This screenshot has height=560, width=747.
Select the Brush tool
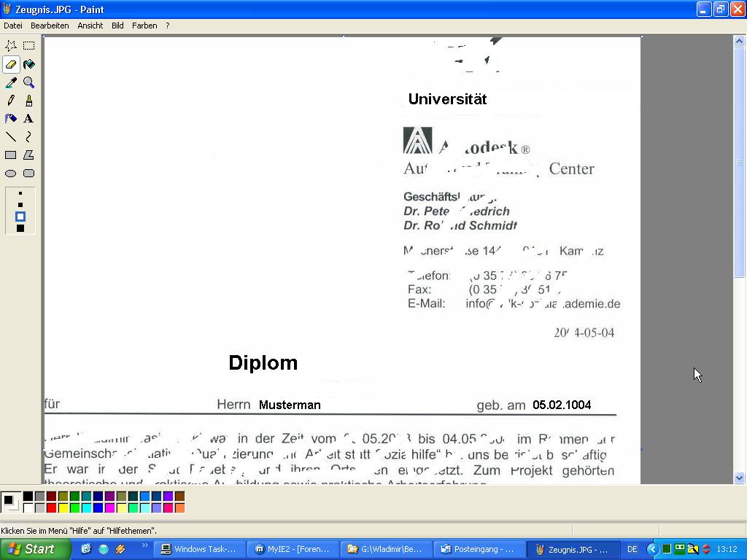(x=29, y=101)
